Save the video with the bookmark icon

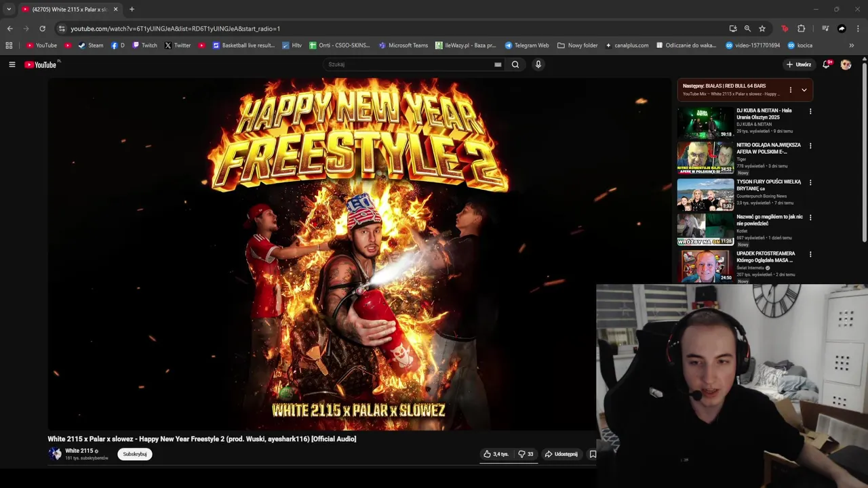pyautogui.click(x=593, y=454)
